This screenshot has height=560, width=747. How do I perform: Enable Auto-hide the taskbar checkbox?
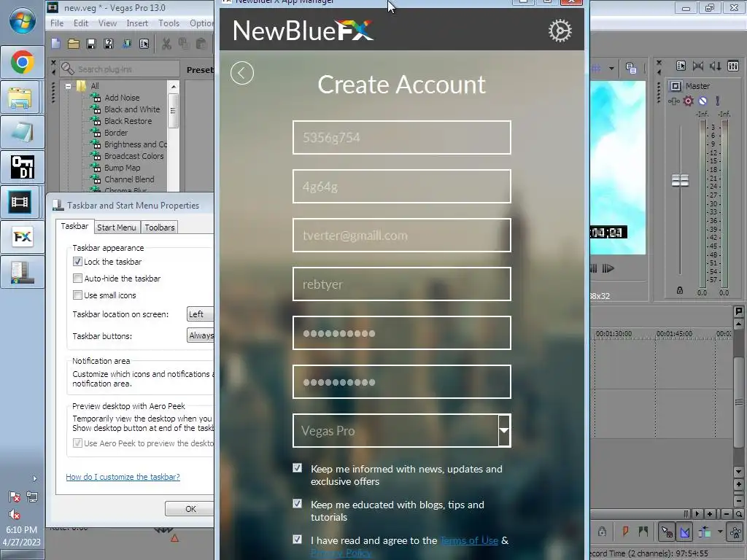(x=77, y=278)
